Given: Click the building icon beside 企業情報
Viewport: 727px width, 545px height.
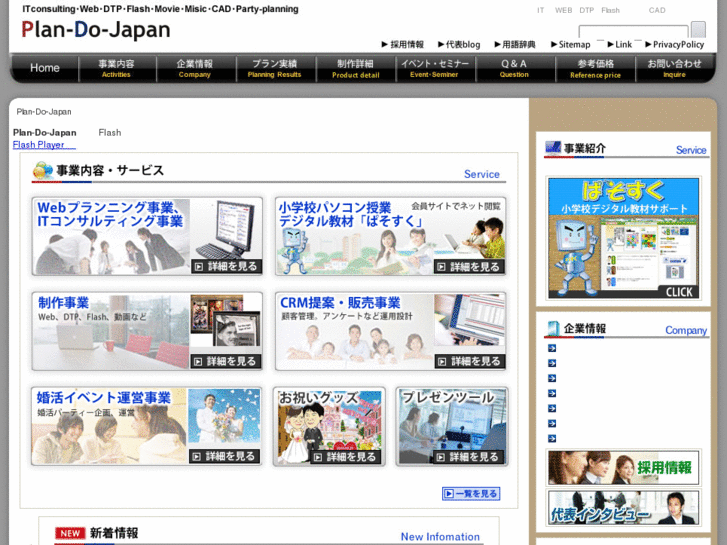Looking at the screenshot, I should (x=552, y=328).
